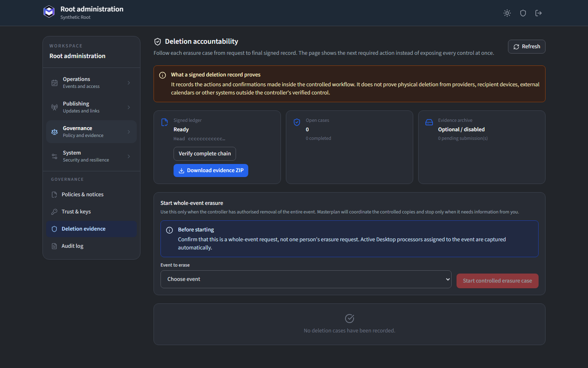Click Start controlled erasure case button
This screenshot has height=368, width=588.
click(497, 281)
